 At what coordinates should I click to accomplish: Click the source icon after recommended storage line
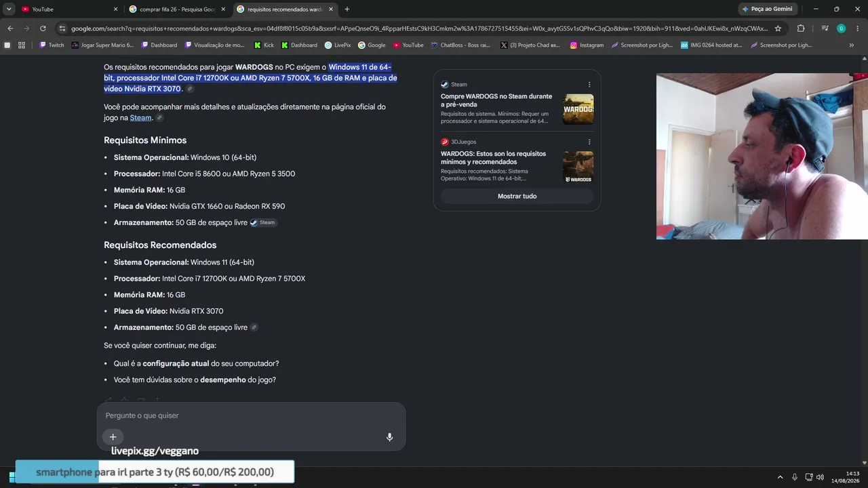254,327
